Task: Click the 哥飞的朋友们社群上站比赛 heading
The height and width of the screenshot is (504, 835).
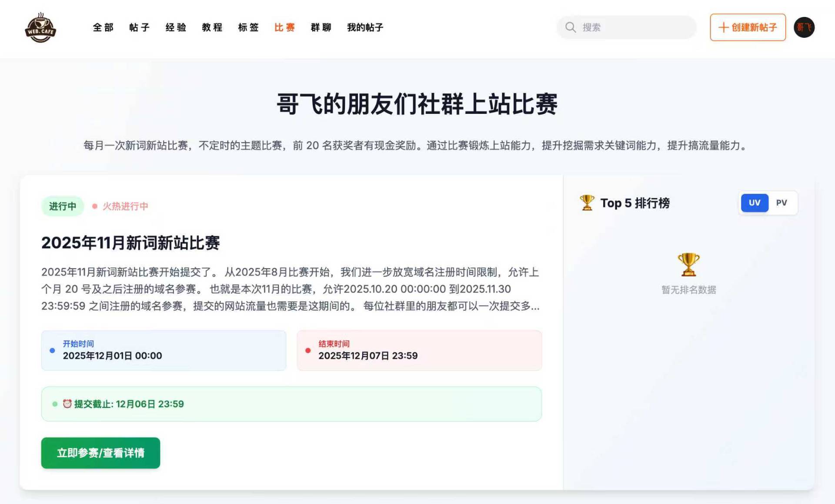Action: (x=417, y=104)
